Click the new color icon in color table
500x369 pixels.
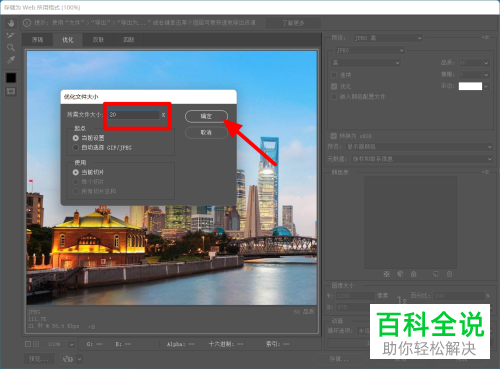436,274
